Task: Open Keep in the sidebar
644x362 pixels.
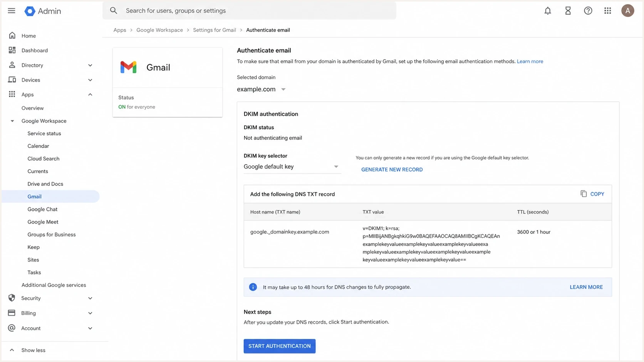Action: click(x=34, y=247)
